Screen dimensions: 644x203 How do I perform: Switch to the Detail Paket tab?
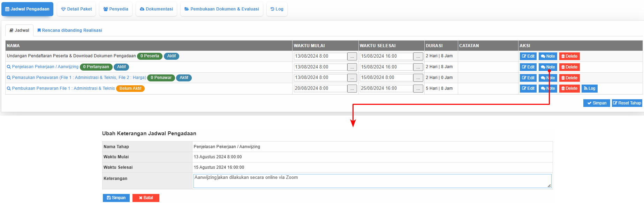pos(76,9)
